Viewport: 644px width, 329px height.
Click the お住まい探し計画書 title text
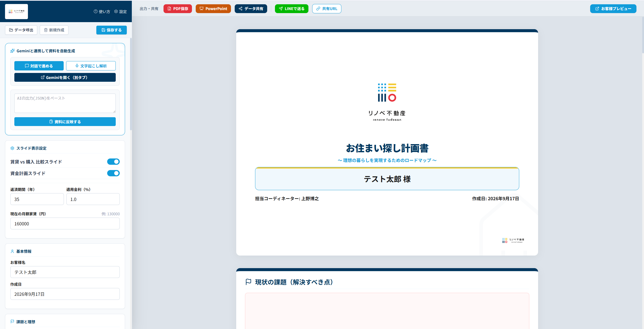[x=387, y=148]
